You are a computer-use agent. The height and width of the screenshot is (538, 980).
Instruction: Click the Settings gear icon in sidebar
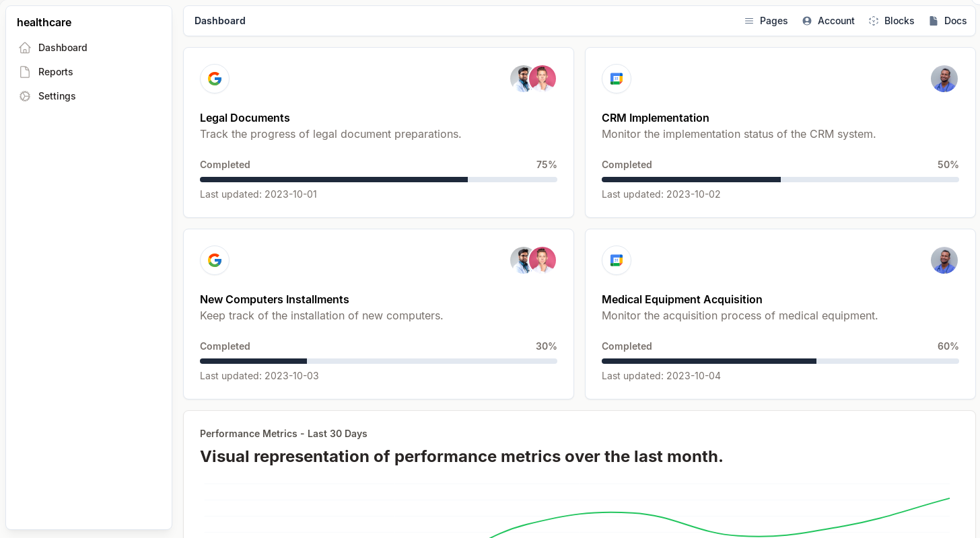click(x=25, y=96)
